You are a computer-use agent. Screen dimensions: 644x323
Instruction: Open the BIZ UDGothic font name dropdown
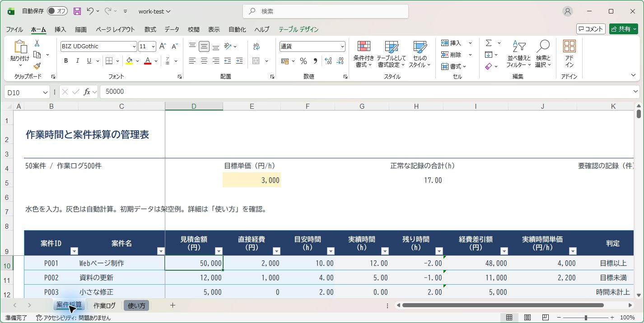(134, 46)
